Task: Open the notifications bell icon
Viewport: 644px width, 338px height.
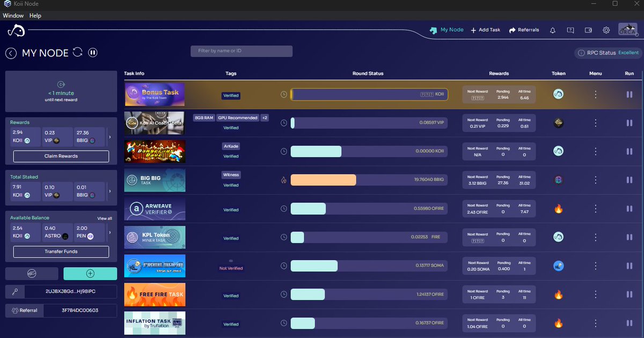Action: [553, 30]
